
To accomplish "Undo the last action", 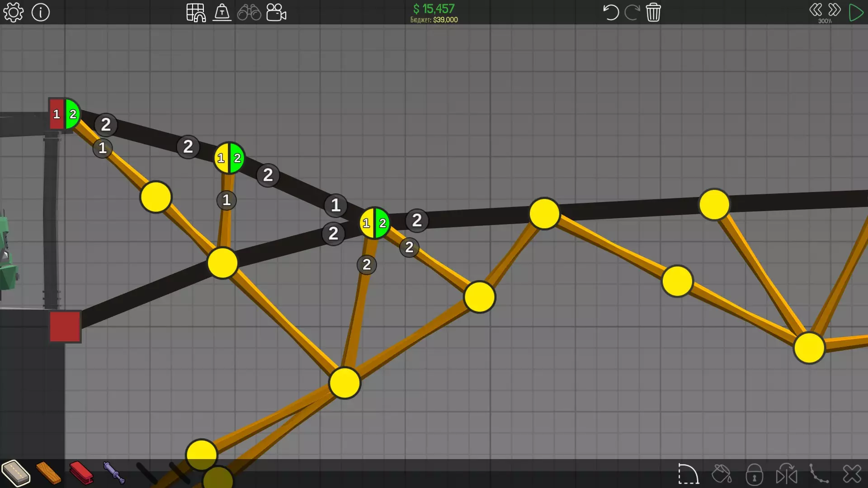I will click(611, 12).
